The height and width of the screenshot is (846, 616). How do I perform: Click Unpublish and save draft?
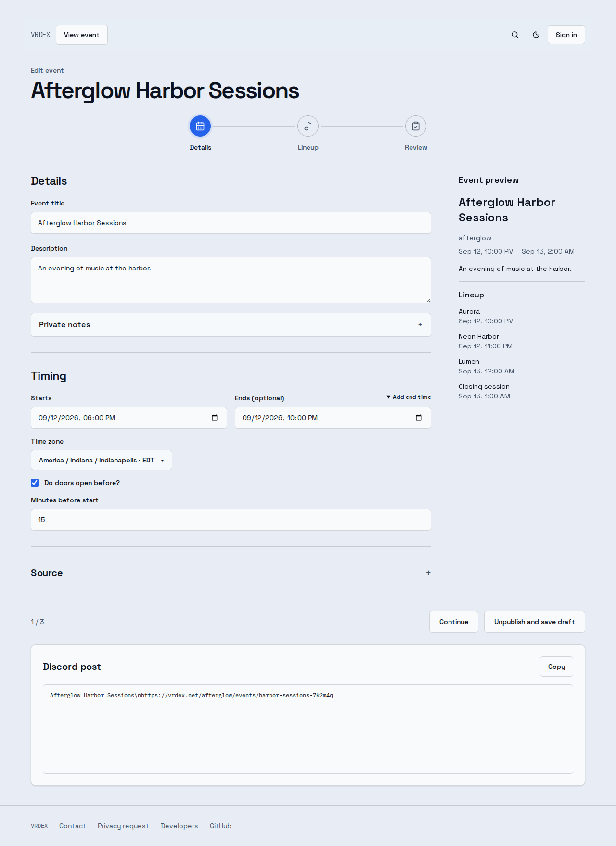point(534,622)
